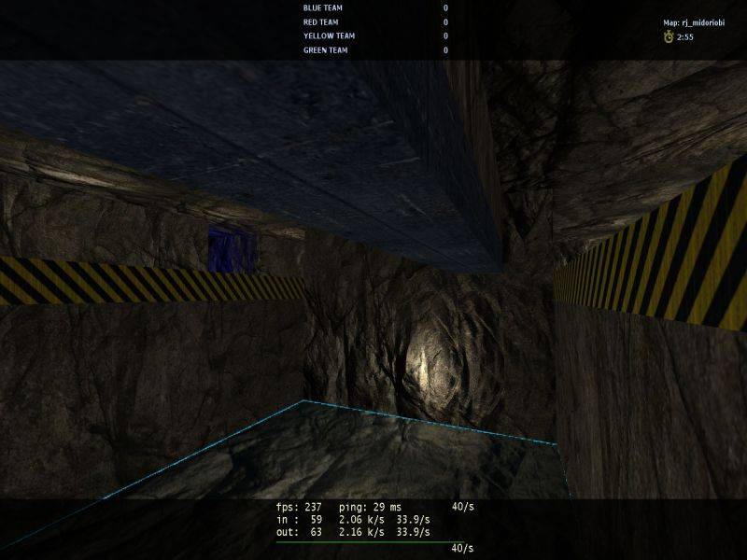Image resolution: width=747 pixels, height=560 pixels.
Task: Select the RED TEAM scoreboard label
Action: coord(321,21)
